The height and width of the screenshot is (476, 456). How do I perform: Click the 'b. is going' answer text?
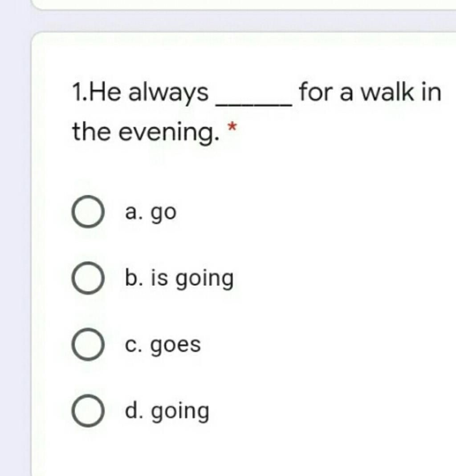(179, 278)
